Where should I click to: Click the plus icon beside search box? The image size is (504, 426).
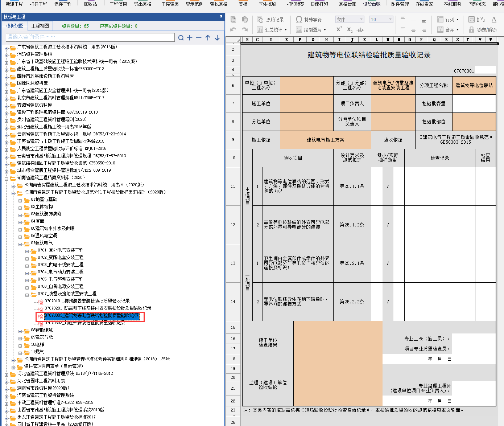click(x=190, y=38)
